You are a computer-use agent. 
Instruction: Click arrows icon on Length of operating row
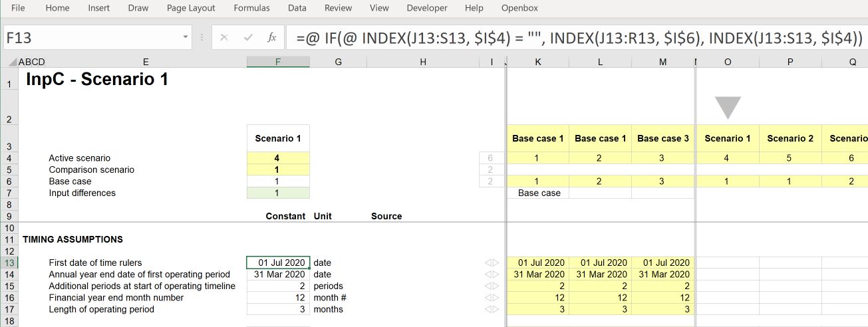click(x=492, y=309)
